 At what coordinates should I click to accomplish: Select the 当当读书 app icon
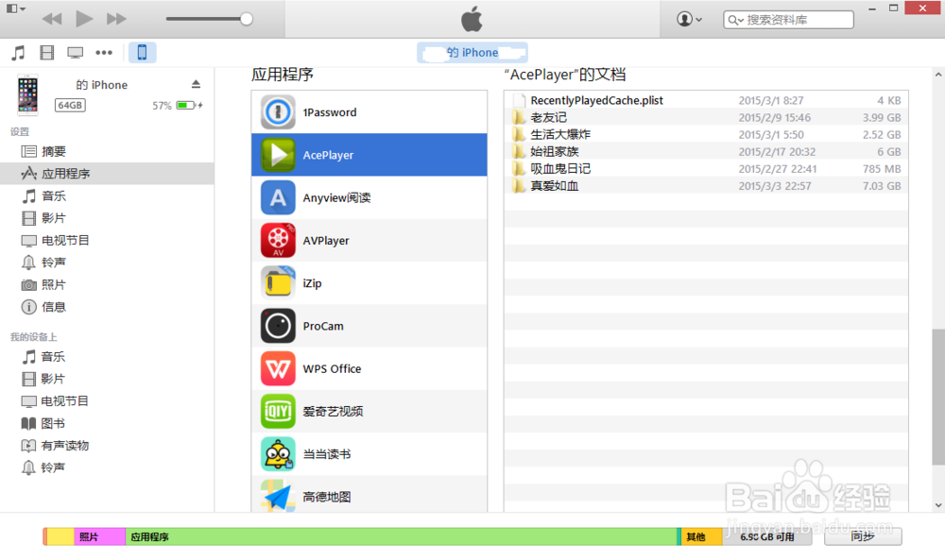278,454
